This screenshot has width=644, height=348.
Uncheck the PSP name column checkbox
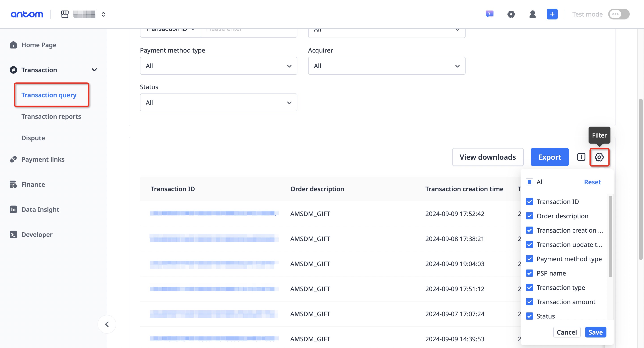tap(529, 273)
